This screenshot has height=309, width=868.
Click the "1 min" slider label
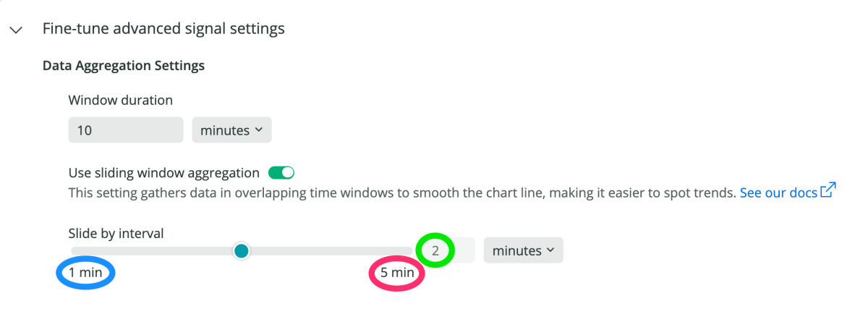point(86,273)
